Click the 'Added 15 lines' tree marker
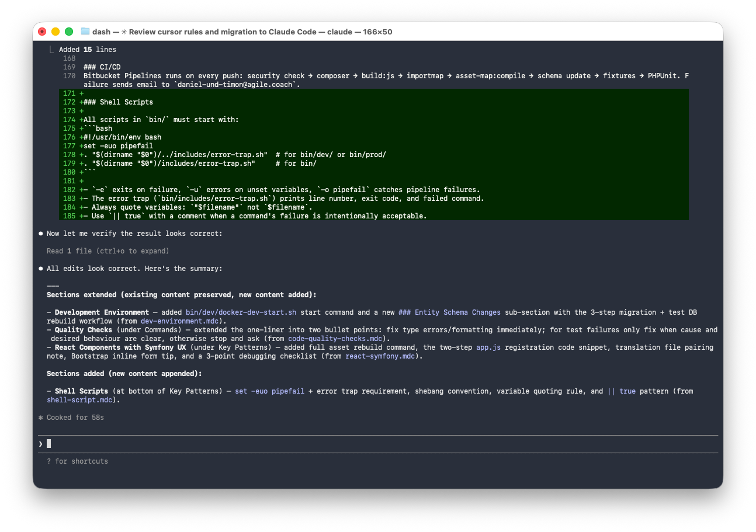This screenshot has height=532, width=756. pyautogui.click(x=51, y=49)
